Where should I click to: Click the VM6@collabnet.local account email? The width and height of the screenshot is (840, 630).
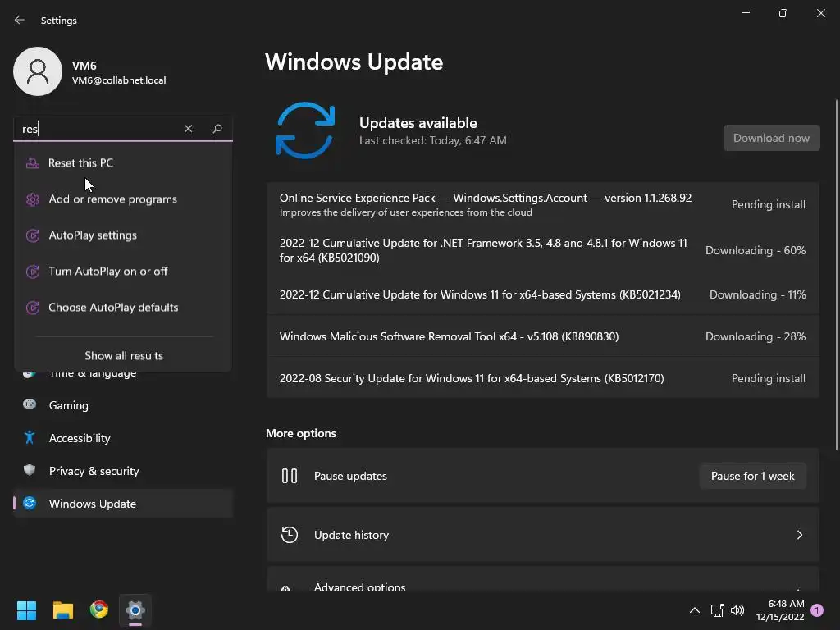coord(119,80)
